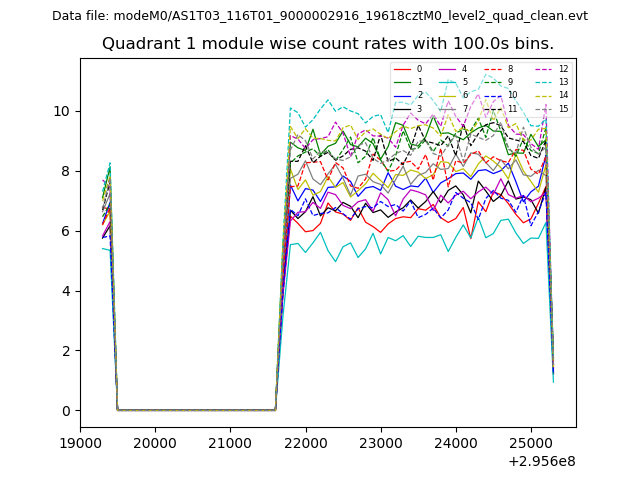Click the x-axis offset text +2.956e8
Viewport: 640px width, 480px height.
(x=542, y=461)
